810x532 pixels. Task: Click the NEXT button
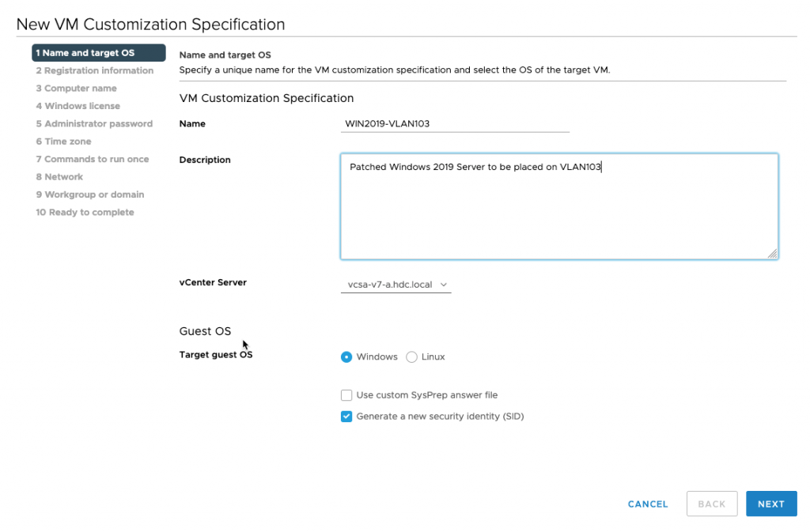click(x=771, y=504)
